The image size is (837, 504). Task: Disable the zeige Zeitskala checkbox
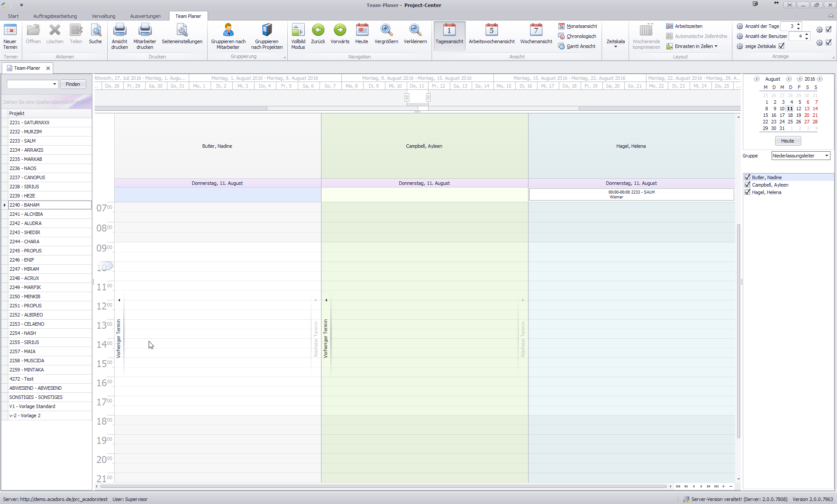782,46
